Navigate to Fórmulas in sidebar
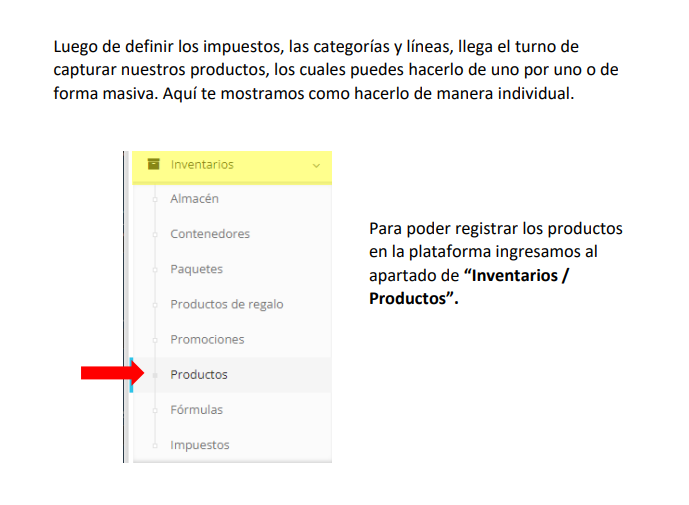Screen dimensions: 689x505 [x=196, y=410]
